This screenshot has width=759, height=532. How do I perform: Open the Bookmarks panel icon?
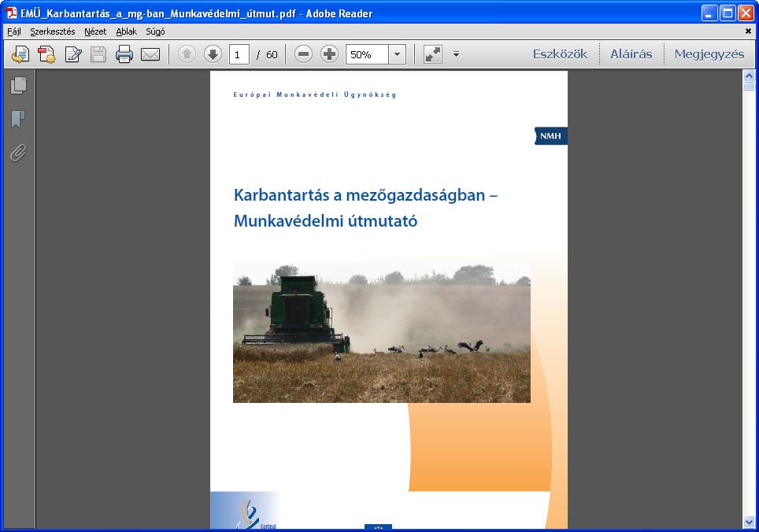click(x=18, y=119)
